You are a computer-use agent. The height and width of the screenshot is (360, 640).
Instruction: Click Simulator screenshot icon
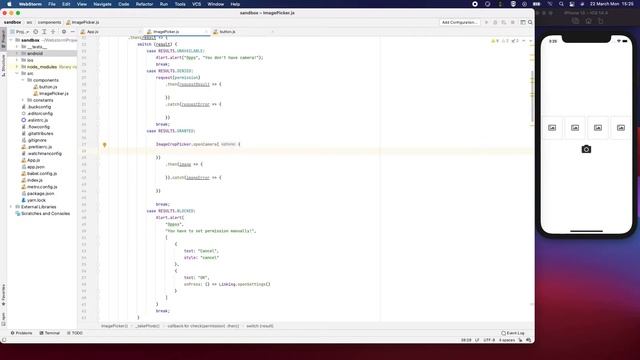click(576, 21)
